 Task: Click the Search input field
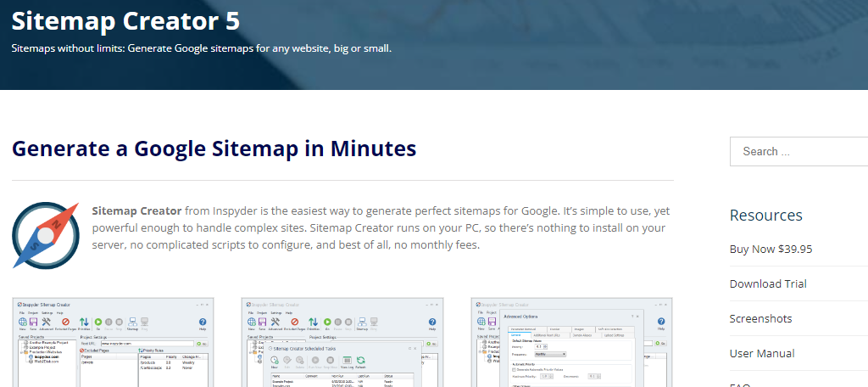pos(798,151)
